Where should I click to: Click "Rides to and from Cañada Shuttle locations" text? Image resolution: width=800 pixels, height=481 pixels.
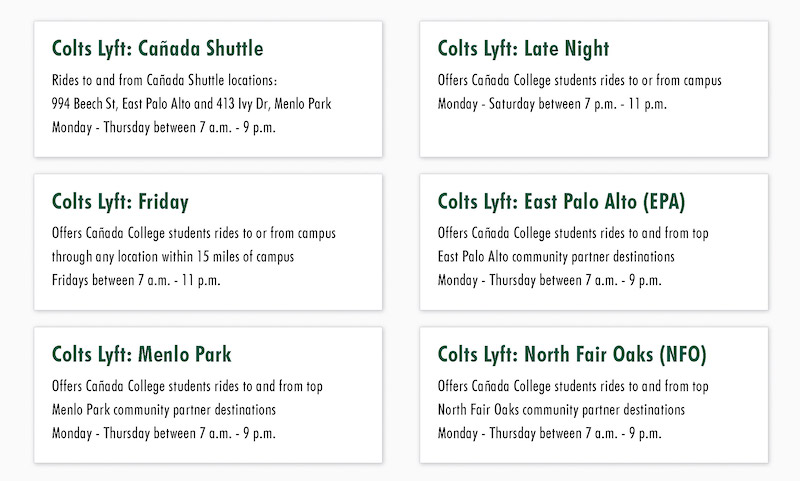pos(163,80)
